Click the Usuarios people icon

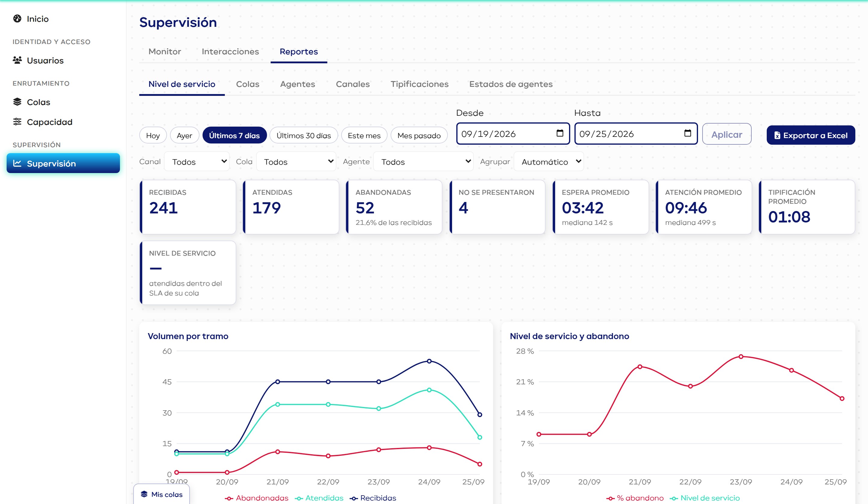17,60
